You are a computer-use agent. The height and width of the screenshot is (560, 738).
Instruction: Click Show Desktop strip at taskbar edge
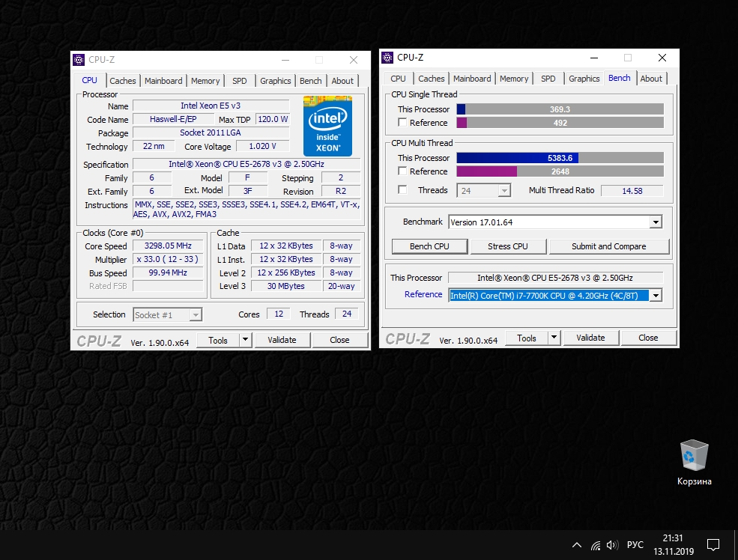click(x=736, y=545)
